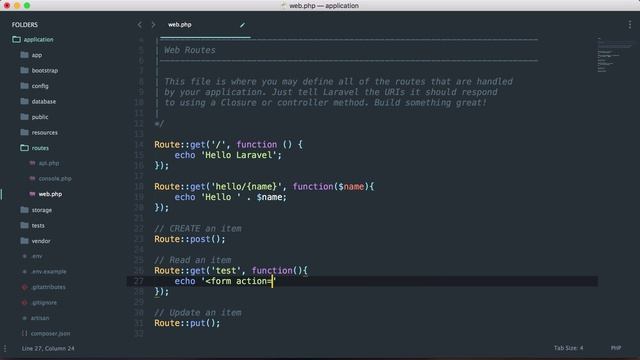The height and width of the screenshot is (360, 640).
Task: Click the $name parameter in function($name)
Action: pos(351,187)
